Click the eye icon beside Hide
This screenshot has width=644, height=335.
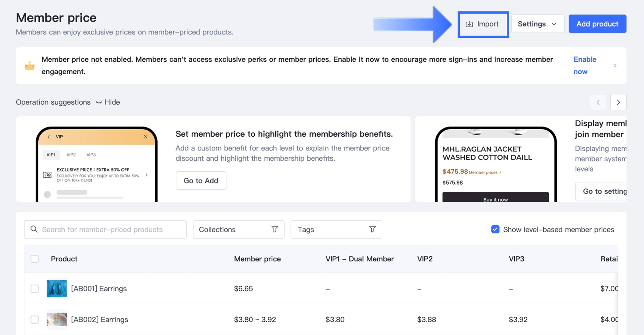click(x=99, y=102)
